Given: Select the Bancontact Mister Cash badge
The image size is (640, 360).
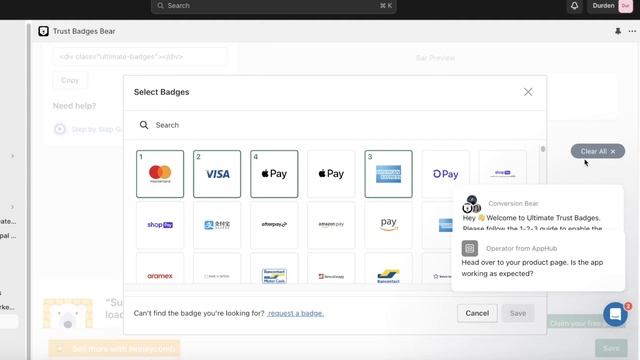Looking at the screenshot, I should pyautogui.click(x=274, y=268).
